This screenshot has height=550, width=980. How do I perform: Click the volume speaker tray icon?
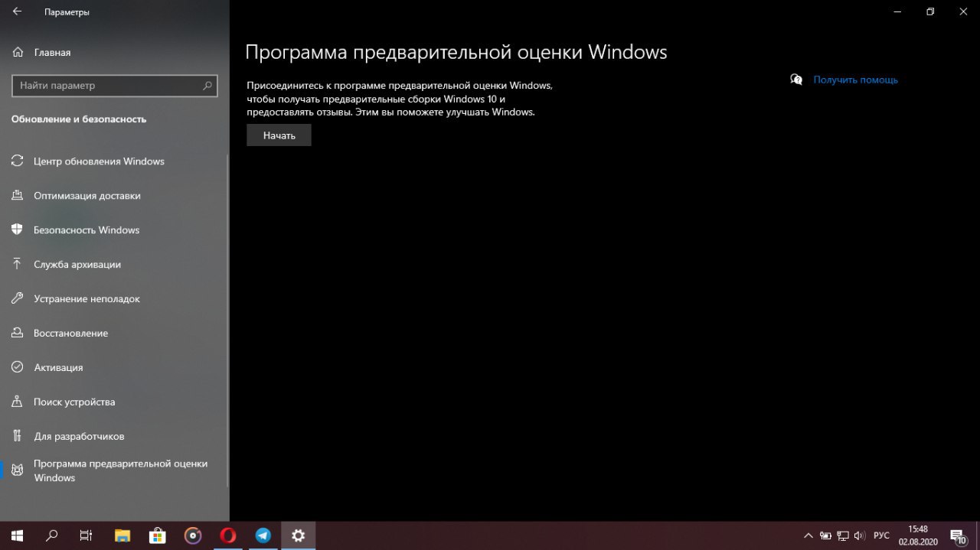(859, 535)
